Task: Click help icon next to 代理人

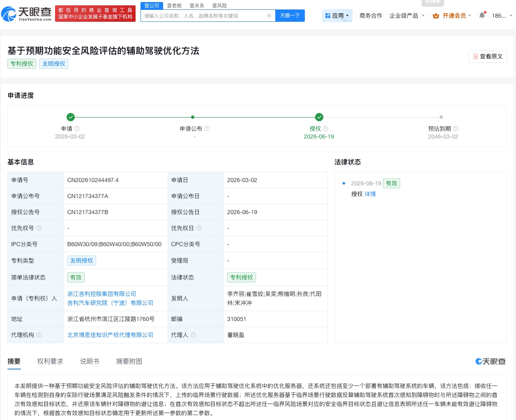Action: [193, 335]
